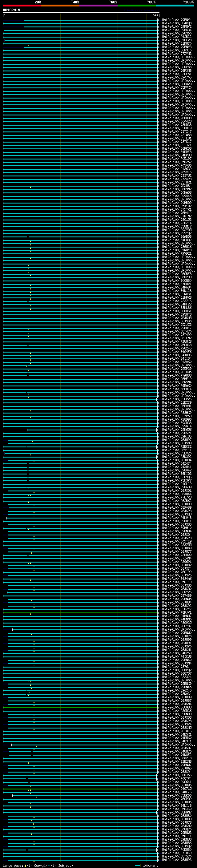Select the UniRef100_C1MWS0 row label
197x868 pixels.
click(x=177, y=43)
